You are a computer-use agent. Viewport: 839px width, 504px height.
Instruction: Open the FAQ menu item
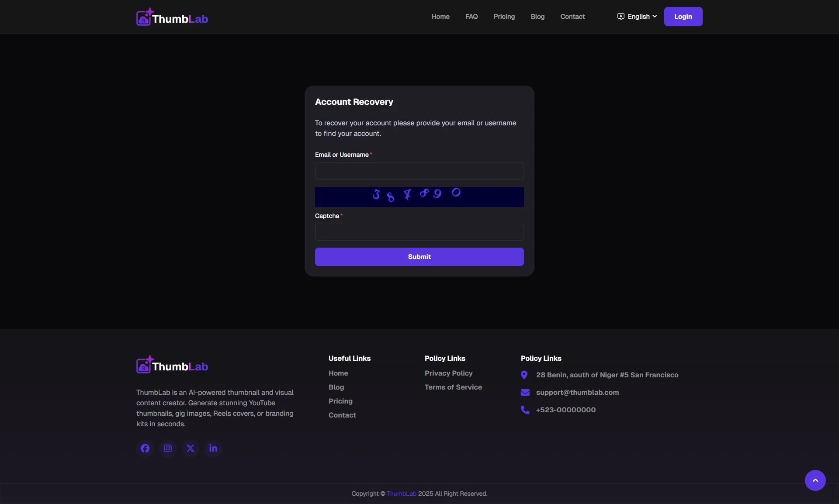click(471, 17)
